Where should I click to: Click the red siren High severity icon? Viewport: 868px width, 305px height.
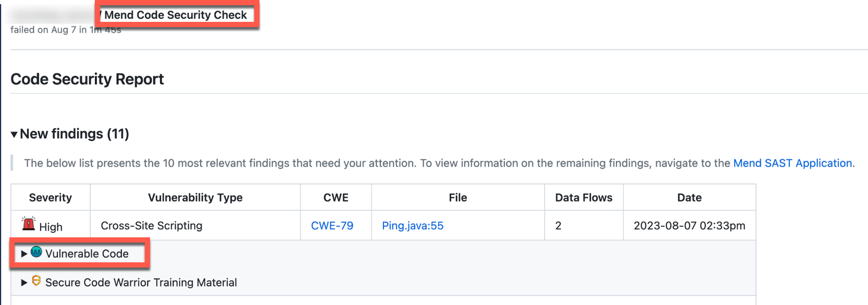coord(29,224)
